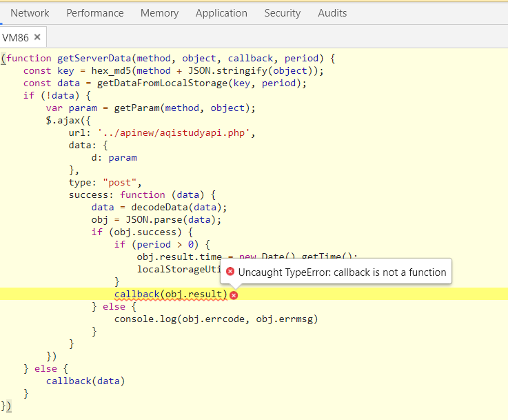Click the 'data: {' property line

pyautogui.click(x=88, y=146)
